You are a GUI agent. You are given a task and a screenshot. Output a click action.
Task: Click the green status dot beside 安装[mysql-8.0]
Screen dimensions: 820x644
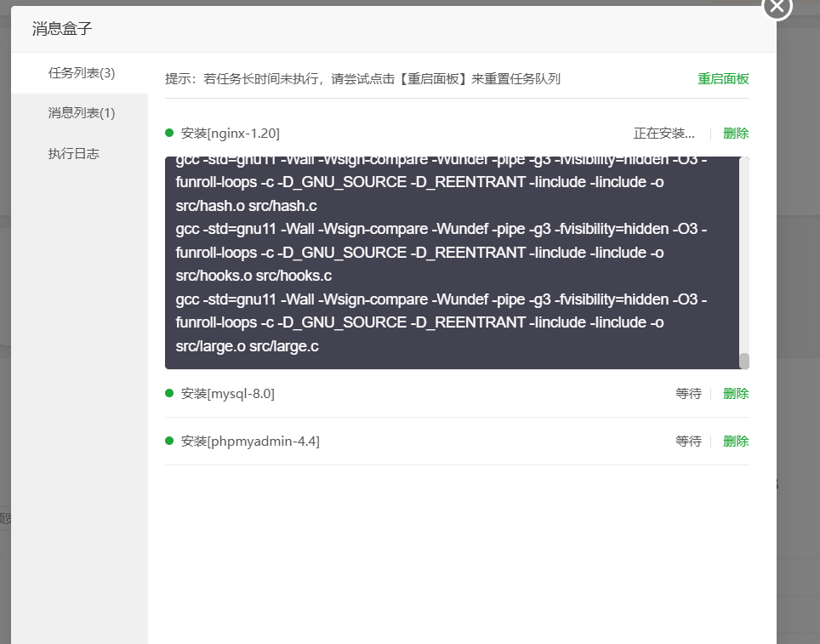(x=169, y=393)
